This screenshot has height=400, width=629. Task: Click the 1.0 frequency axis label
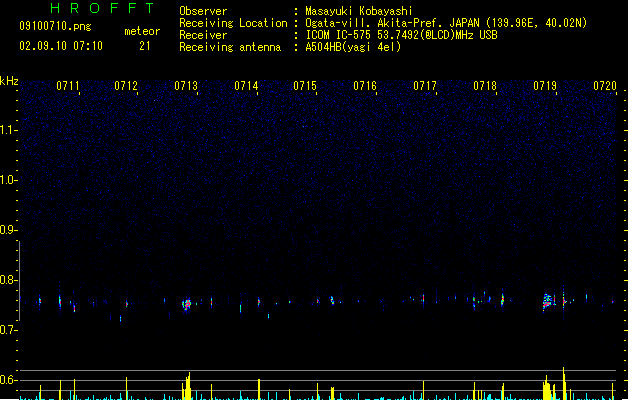[8, 180]
